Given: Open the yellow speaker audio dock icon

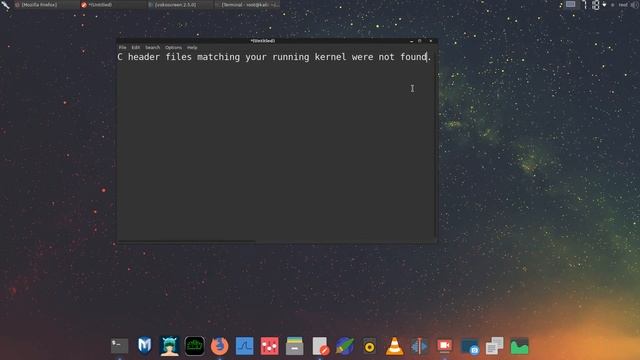Looking at the screenshot, I should [x=369, y=347].
